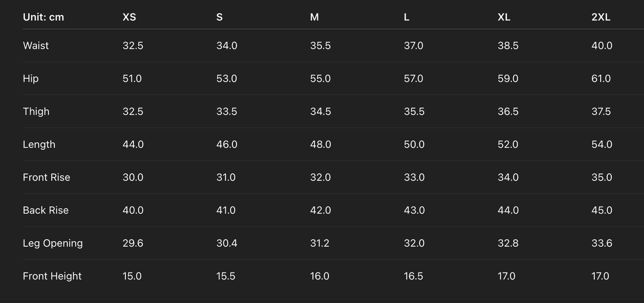The image size is (644, 303).
Task: Click Waist value 40.0 for 2XL
Action: point(602,46)
